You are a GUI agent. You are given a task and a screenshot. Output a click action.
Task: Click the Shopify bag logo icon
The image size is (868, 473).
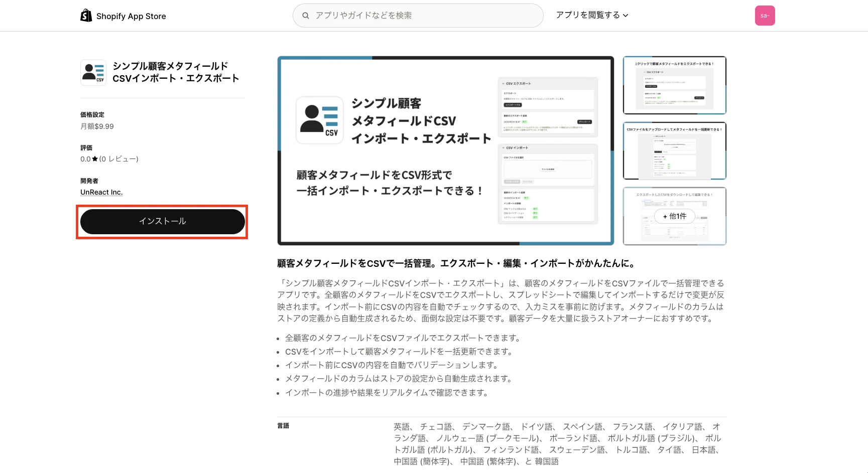click(86, 16)
